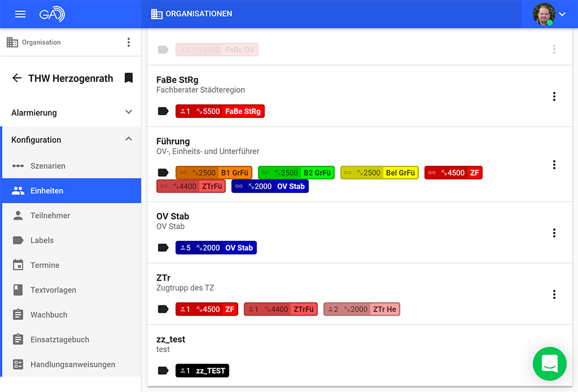Go back using the left arrow icon
Screen dimensions: 578x392
point(17,78)
